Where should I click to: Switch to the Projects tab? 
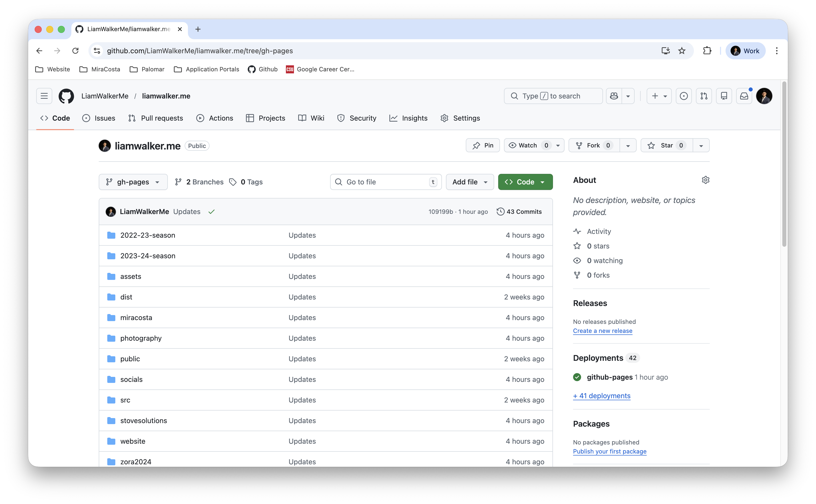pyautogui.click(x=266, y=118)
